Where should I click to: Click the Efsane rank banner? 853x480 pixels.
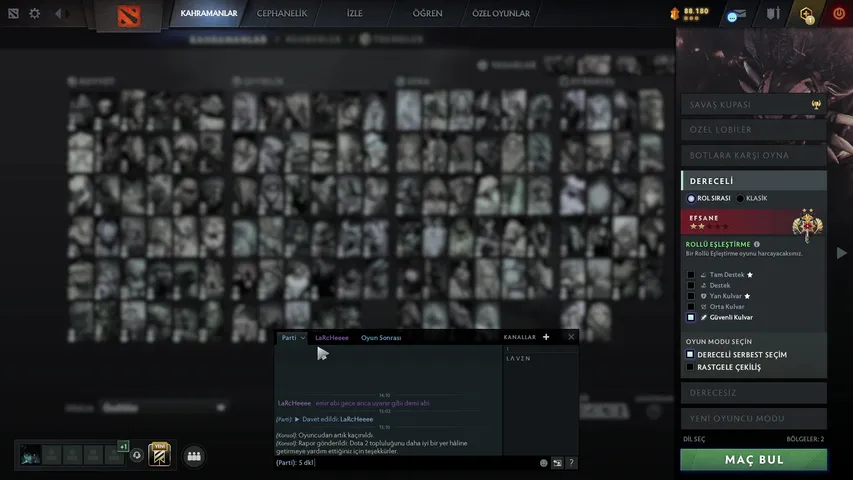pyautogui.click(x=753, y=222)
